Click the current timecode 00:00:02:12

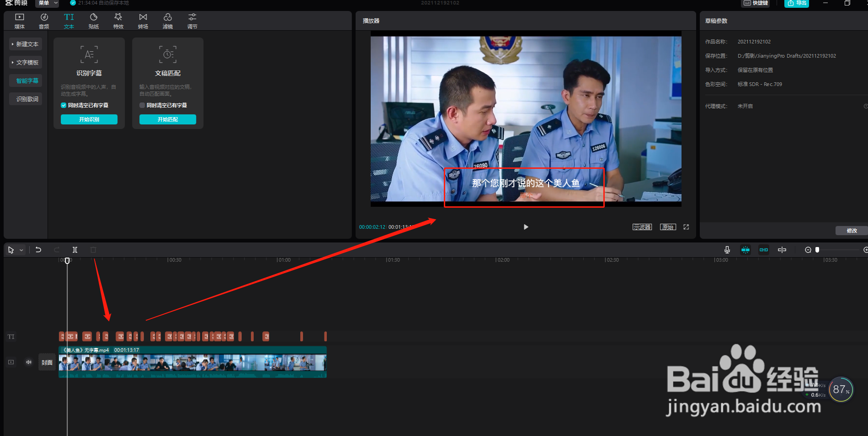(x=372, y=227)
